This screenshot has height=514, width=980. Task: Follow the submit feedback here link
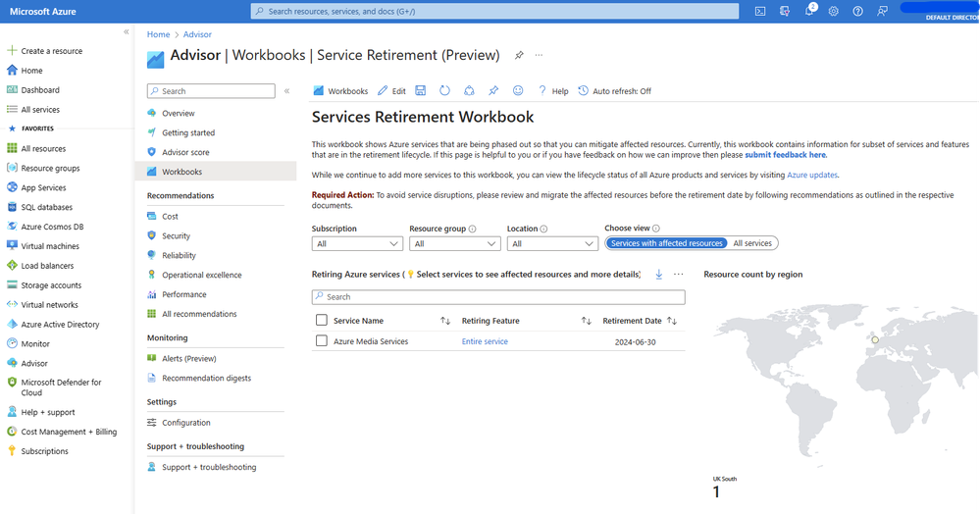pyautogui.click(x=785, y=154)
